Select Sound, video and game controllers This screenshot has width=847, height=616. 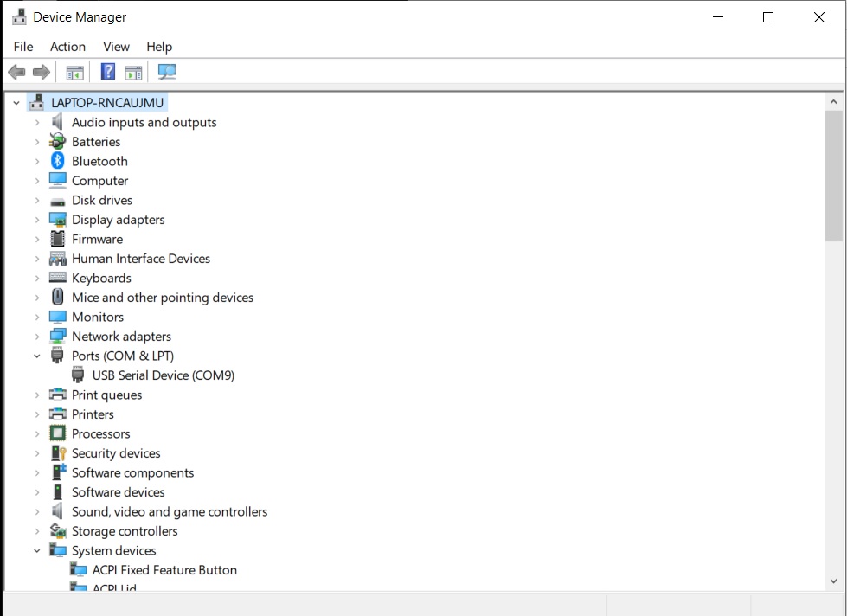[170, 511]
